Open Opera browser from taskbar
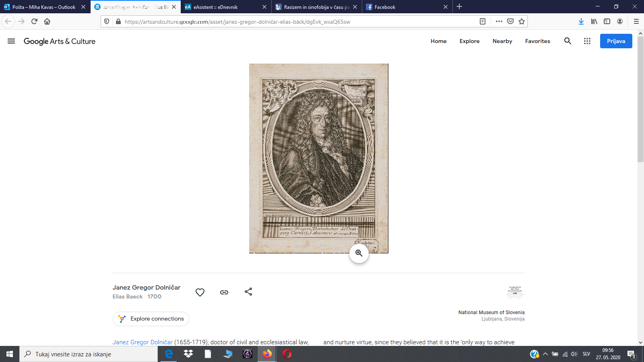 (x=287, y=354)
